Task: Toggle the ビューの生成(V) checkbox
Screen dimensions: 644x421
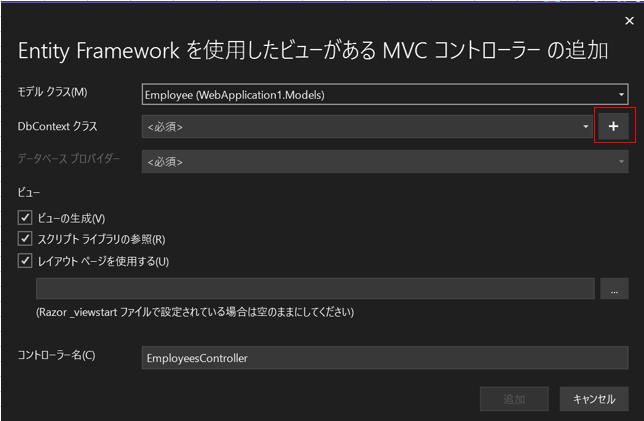Action: click(x=25, y=217)
